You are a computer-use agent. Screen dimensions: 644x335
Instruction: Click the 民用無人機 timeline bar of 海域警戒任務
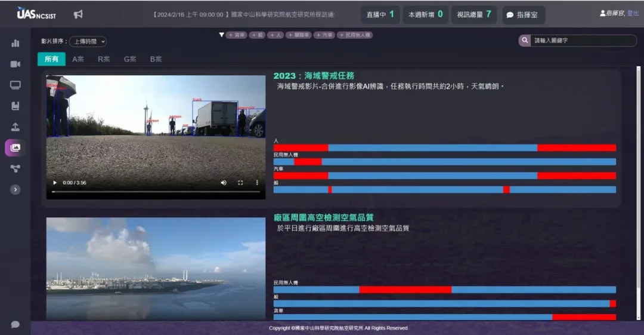[x=445, y=162]
